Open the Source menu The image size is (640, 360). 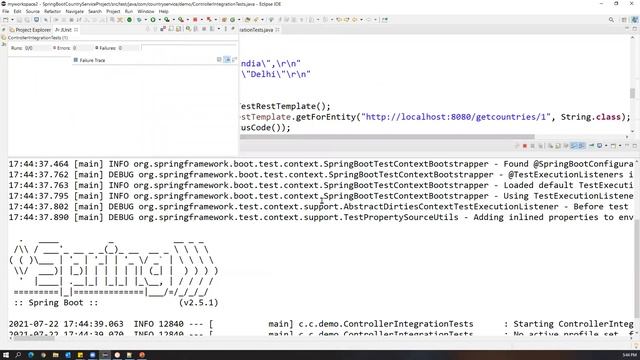33,11
